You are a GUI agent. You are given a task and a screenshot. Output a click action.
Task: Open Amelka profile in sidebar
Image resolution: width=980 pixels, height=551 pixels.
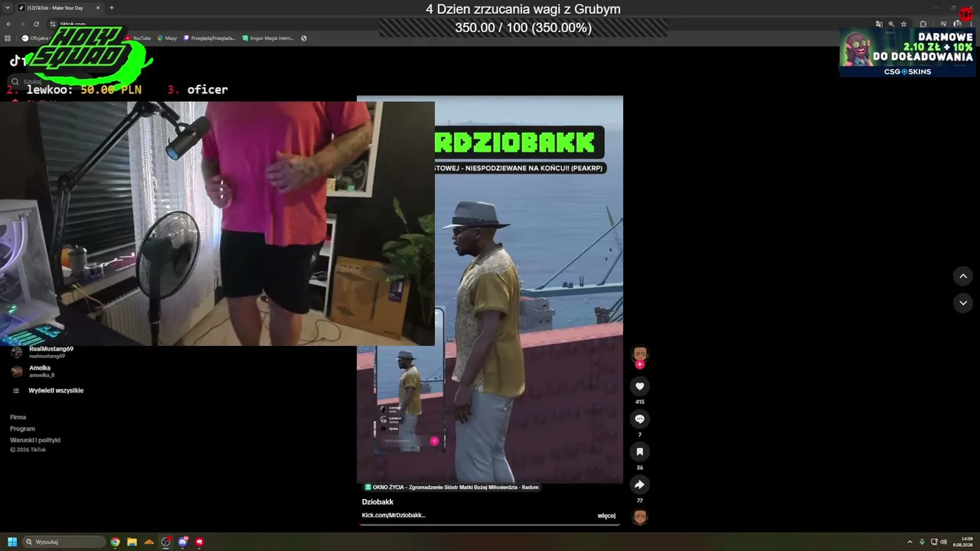(x=34, y=371)
